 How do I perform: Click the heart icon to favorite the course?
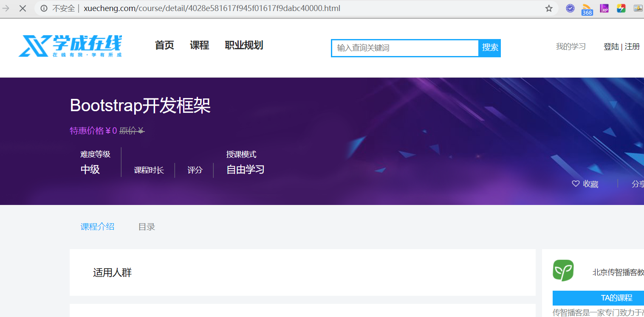[x=576, y=183]
